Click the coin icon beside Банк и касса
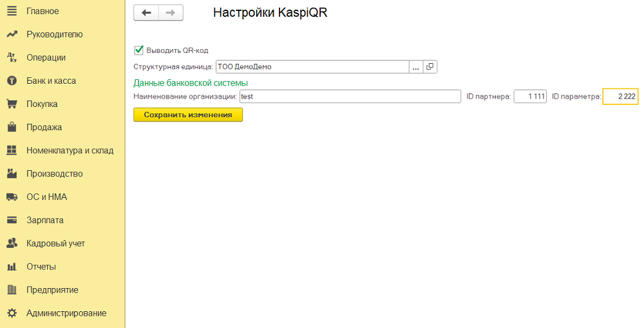644x328 pixels. coord(12,81)
